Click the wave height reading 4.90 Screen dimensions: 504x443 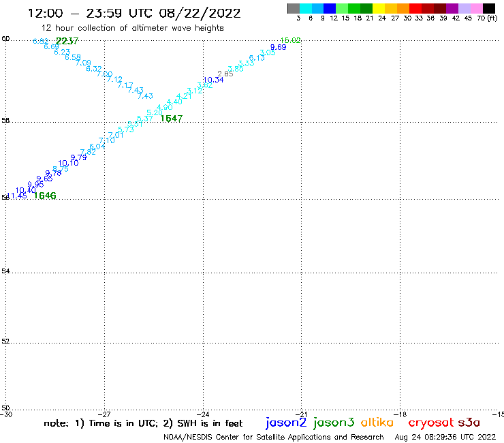click(165, 108)
